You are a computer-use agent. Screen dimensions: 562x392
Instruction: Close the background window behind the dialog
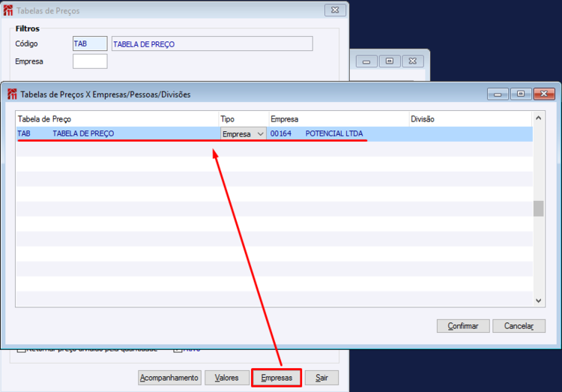(x=413, y=61)
